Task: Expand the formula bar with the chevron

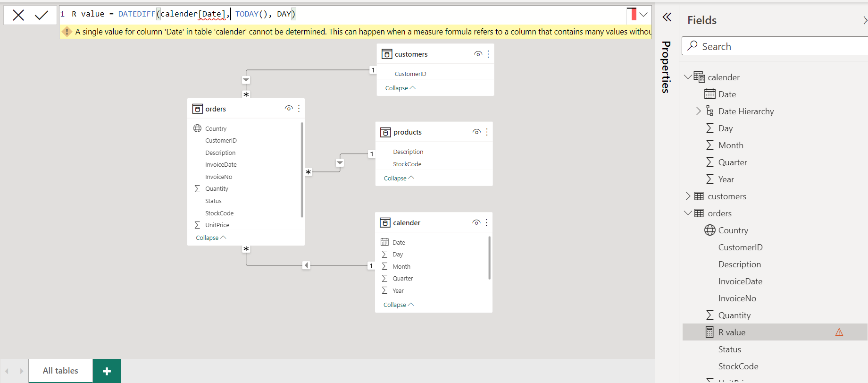Action: click(643, 14)
